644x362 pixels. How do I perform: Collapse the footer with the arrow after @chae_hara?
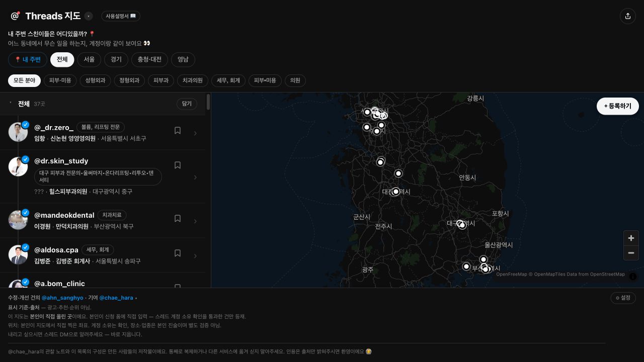(x=136, y=298)
